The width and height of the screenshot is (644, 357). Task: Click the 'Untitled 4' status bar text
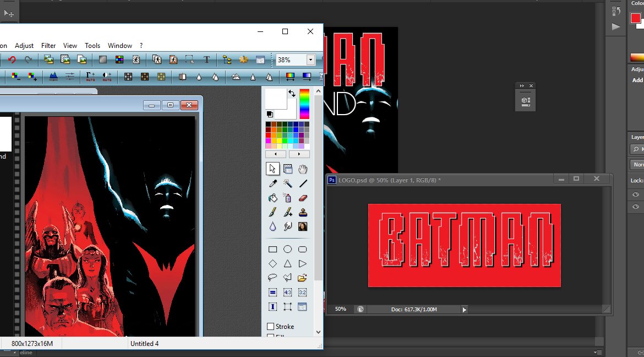point(145,344)
